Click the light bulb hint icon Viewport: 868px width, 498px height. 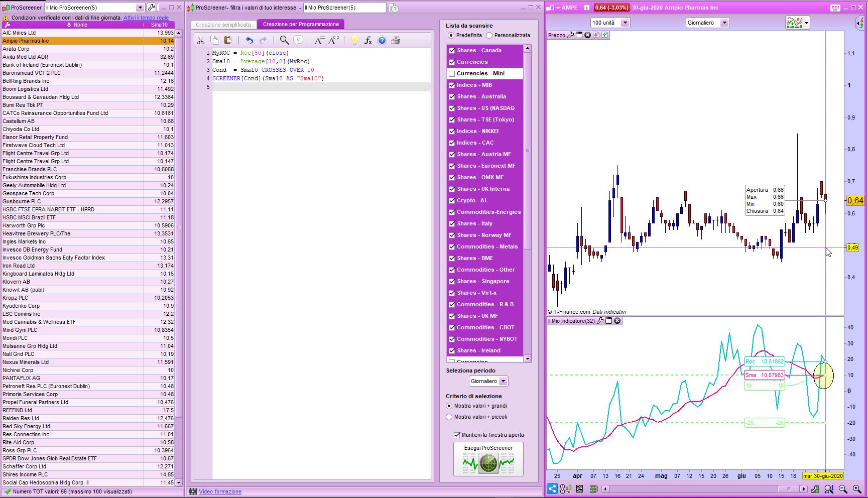coord(354,41)
